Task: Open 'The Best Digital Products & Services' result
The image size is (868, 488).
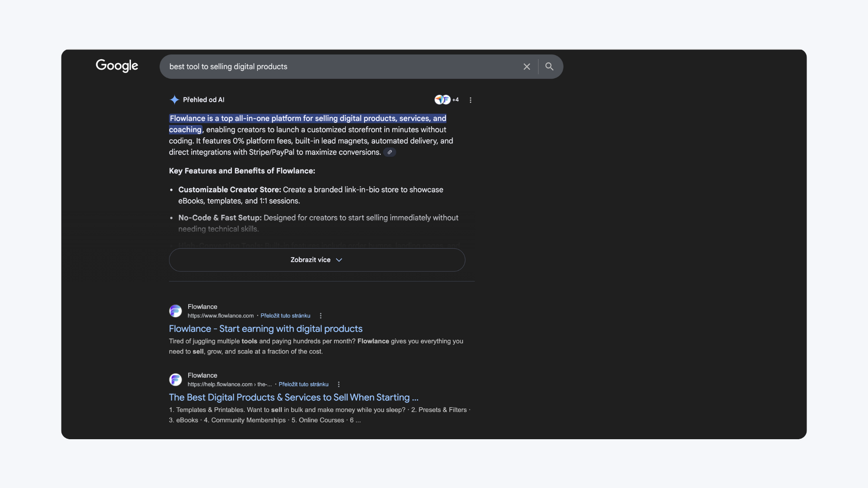Action: (293, 398)
